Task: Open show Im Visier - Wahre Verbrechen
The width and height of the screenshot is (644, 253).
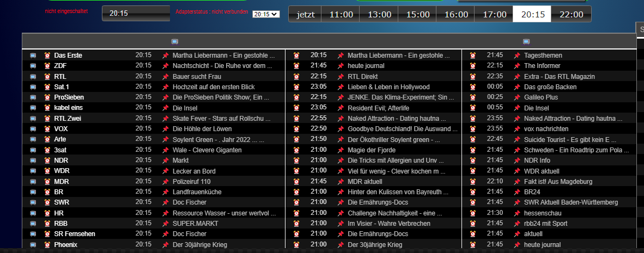Action: 389,224
